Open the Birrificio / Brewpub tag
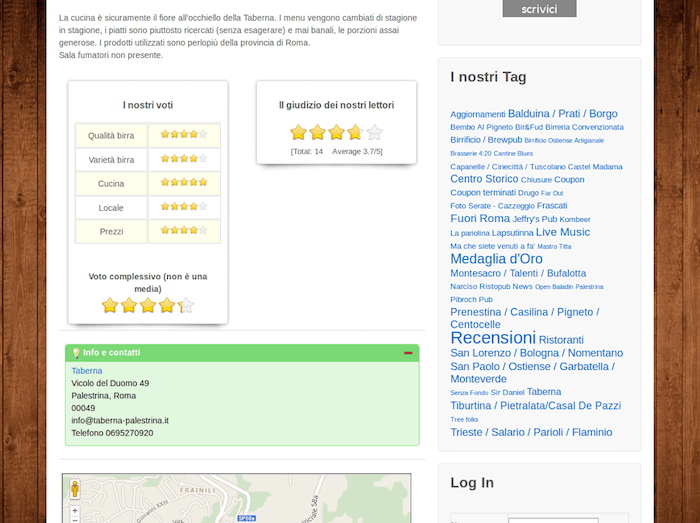 click(486, 140)
